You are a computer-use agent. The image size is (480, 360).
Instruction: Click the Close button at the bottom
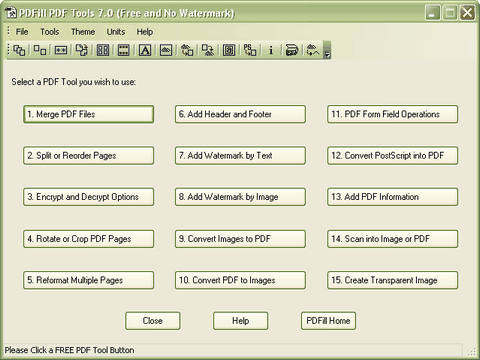pos(153,321)
